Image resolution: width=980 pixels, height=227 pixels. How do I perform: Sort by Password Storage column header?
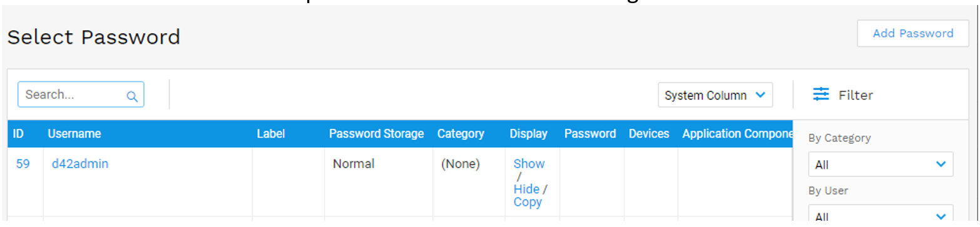[376, 133]
